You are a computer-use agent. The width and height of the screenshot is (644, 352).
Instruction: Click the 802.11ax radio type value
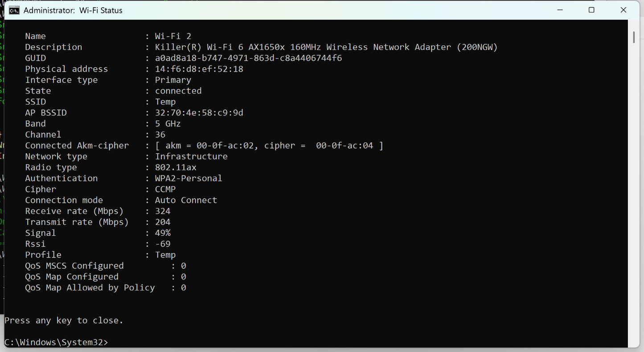click(176, 168)
